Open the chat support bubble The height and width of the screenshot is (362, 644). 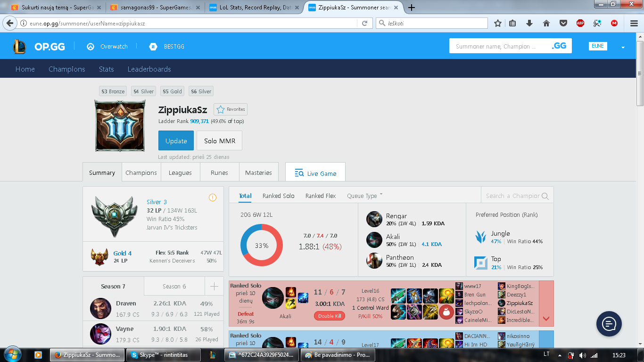click(609, 323)
